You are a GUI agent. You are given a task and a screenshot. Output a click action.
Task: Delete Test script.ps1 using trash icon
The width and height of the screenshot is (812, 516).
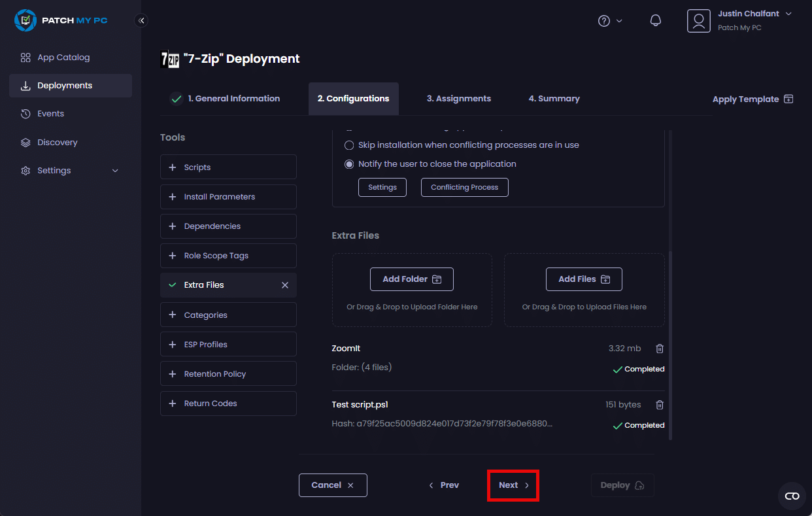click(660, 405)
